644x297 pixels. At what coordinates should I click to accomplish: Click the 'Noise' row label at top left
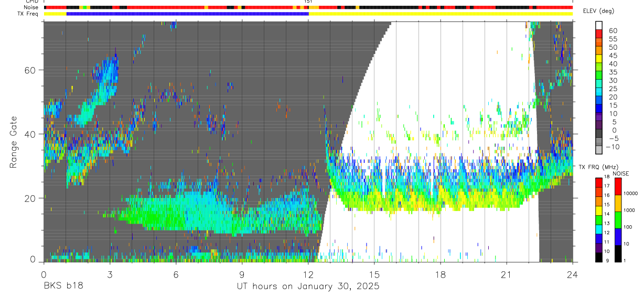click(30, 7)
